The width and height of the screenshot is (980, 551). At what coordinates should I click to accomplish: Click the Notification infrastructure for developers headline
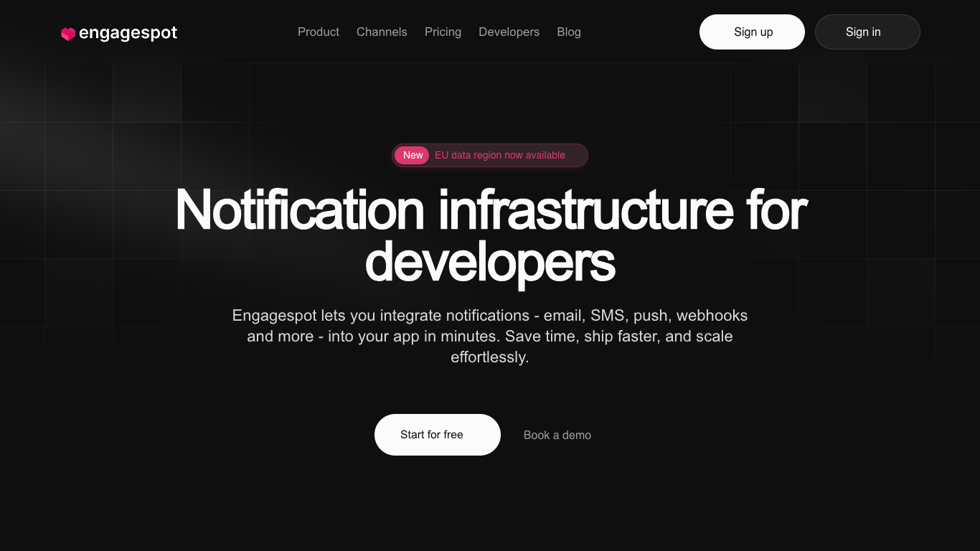click(491, 236)
